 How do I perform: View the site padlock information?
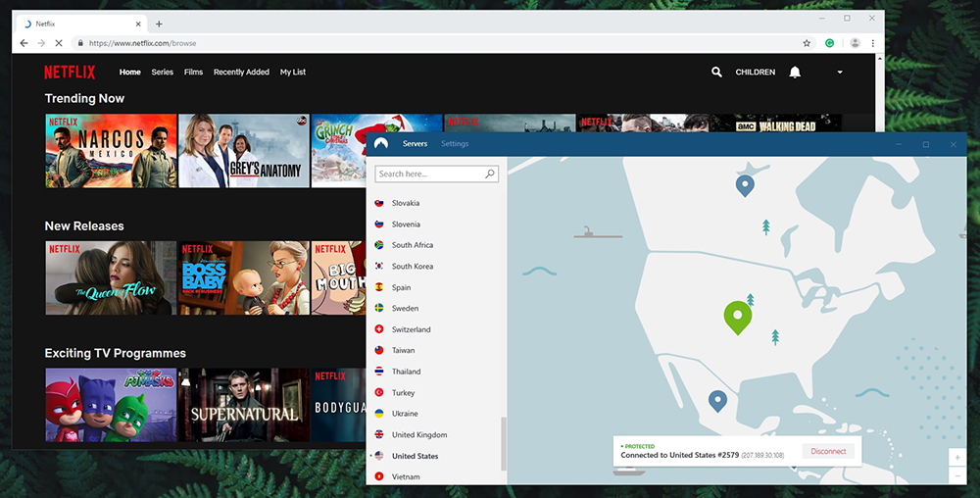click(80, 43)
